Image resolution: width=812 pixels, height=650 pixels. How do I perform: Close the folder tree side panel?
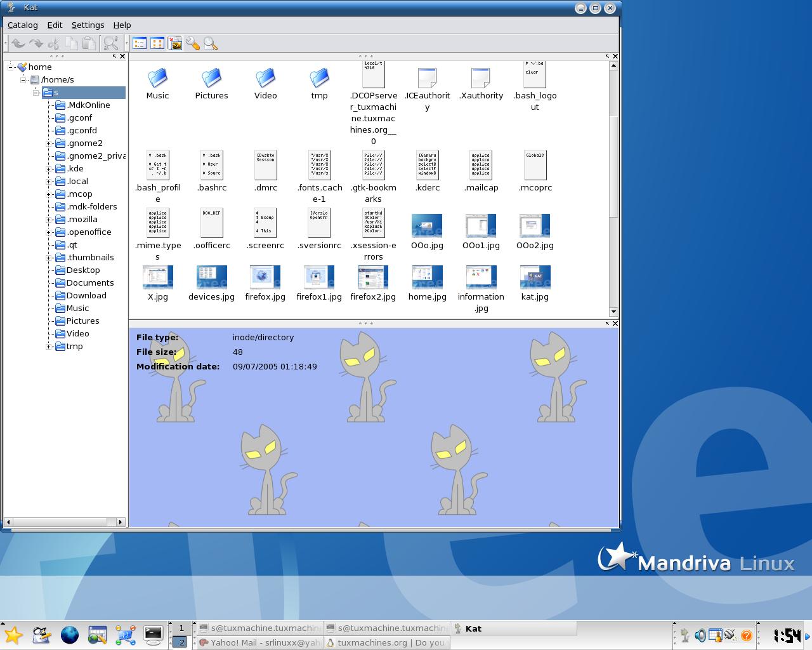point(122,56)
